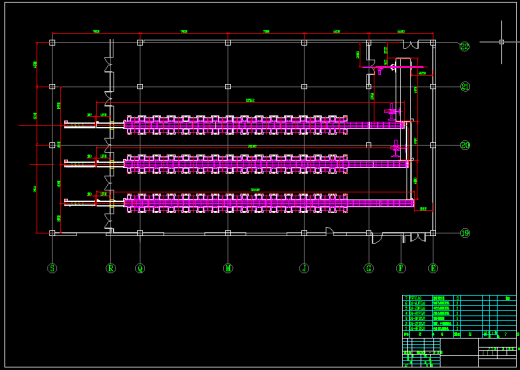Click the grid axis bubble labeled R
520x370 pixels.
coord(111,268)
